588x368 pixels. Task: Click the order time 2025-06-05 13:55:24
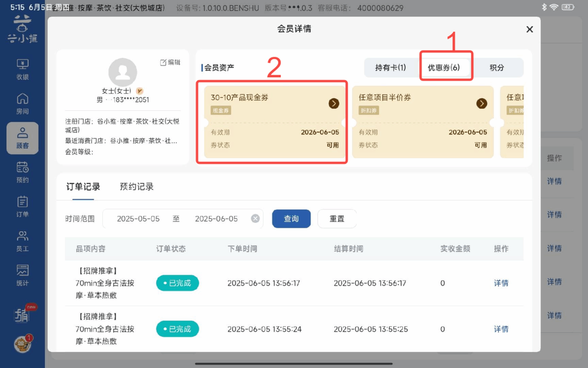264,329
